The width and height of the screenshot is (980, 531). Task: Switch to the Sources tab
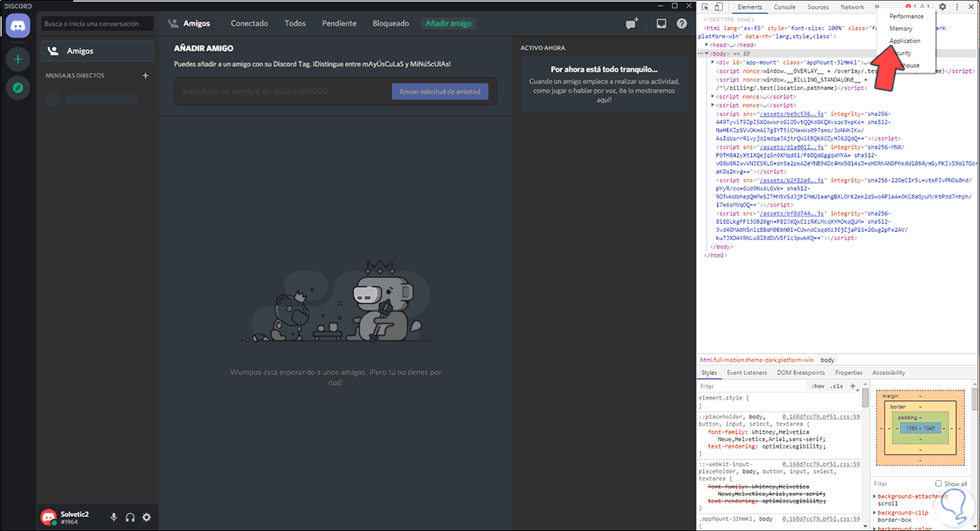[x=817, y=7]
